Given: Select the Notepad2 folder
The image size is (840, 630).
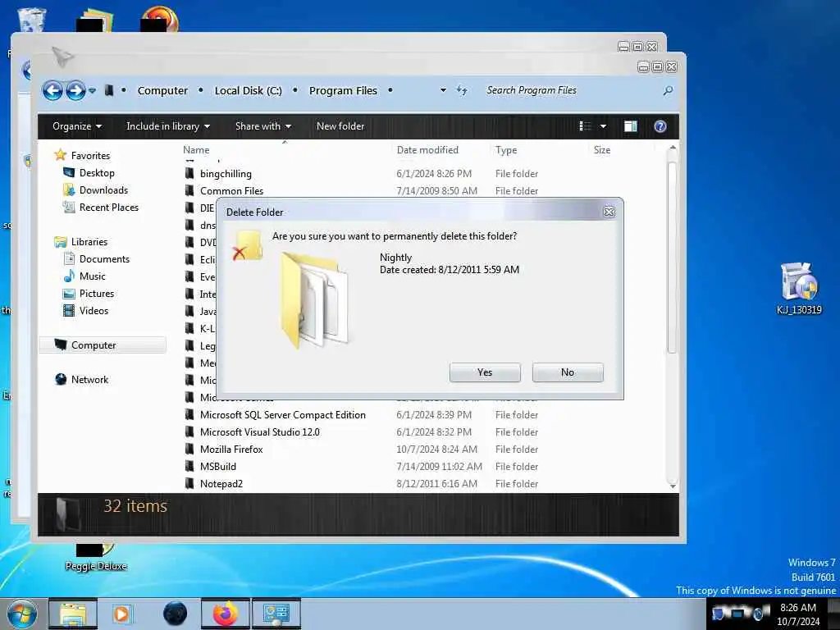Looking at the screenshot, I should click(x=221, y=484).
